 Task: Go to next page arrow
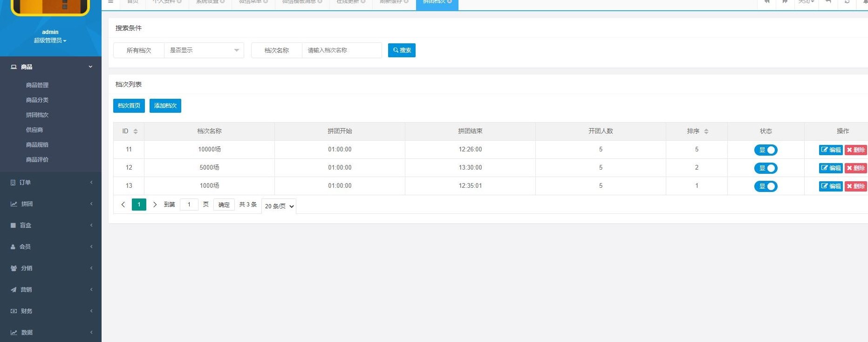[155, 205]
